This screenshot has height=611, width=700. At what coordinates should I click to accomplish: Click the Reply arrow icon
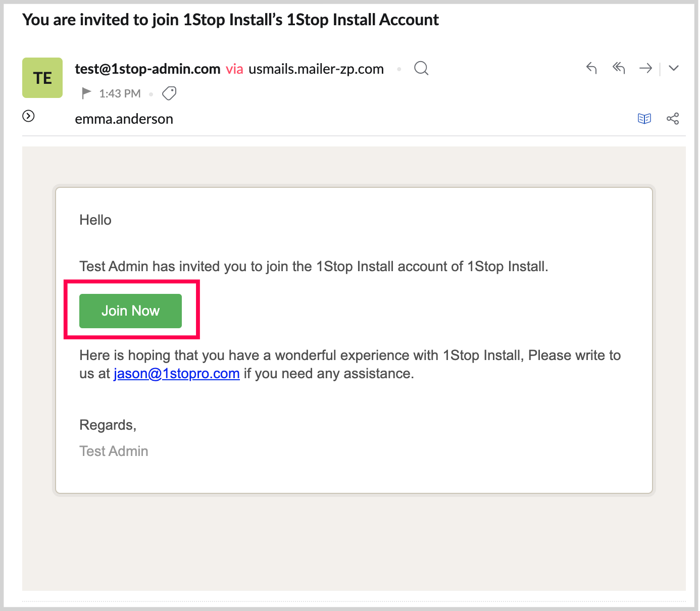pyautogui.click(x=591, y=68)
